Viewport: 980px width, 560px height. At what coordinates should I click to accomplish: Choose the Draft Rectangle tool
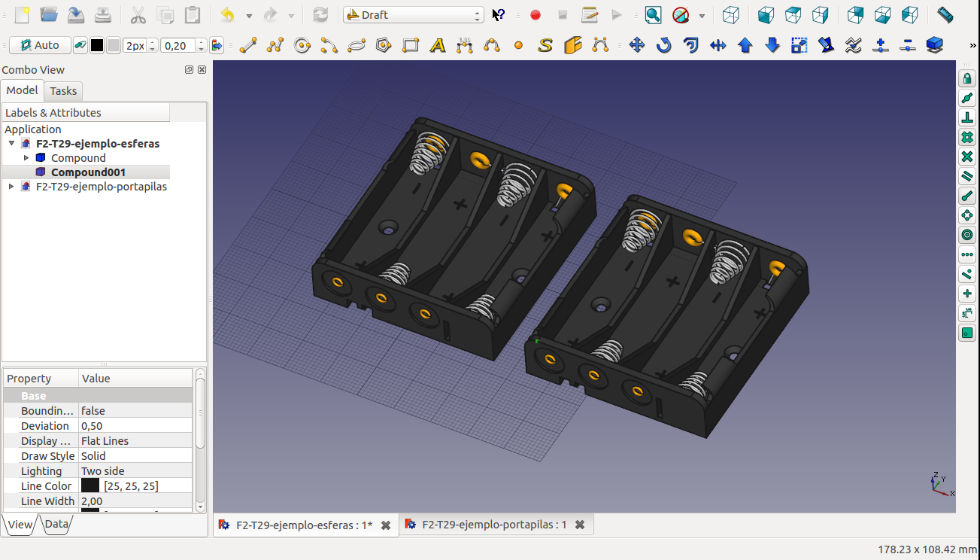[411, 46]
